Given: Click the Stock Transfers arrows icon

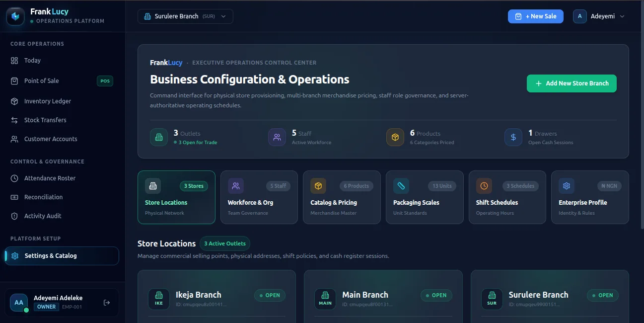Looking at the screenshot, I should pyautogui.click(x=14, y=120).
